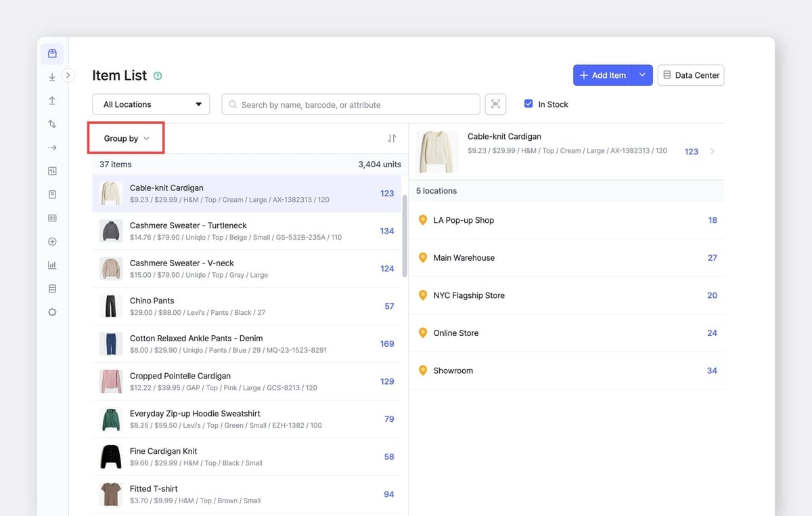Click the right arrow move sidebar icon
This screenshot has height=516, width=812.
52,148
